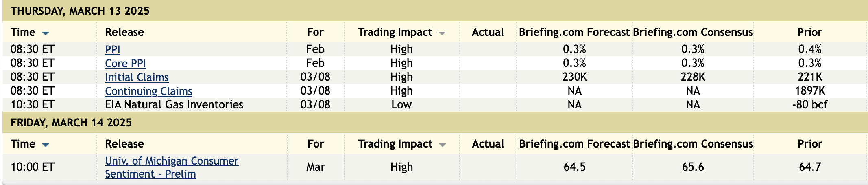Select the Thursday, March 13 2025 heading
This screenshot has height=185, width=868.
point(80,11)
